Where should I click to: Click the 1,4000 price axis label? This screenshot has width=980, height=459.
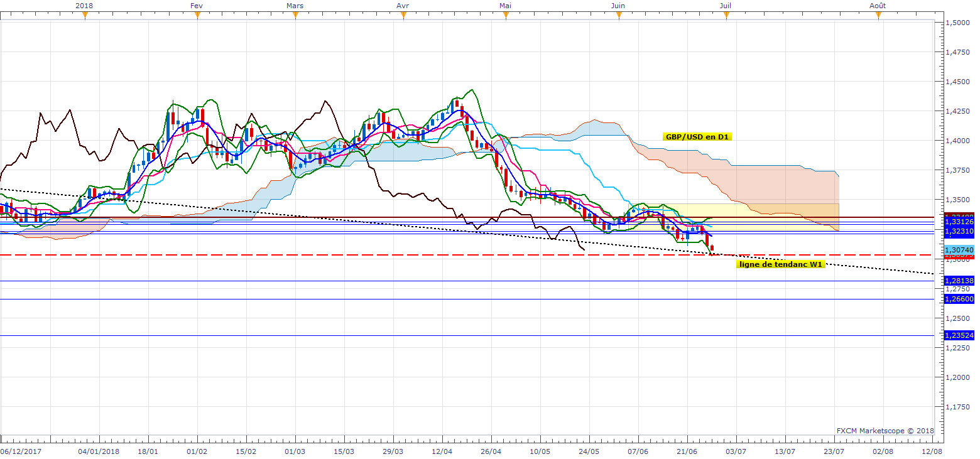pos(959,141)
